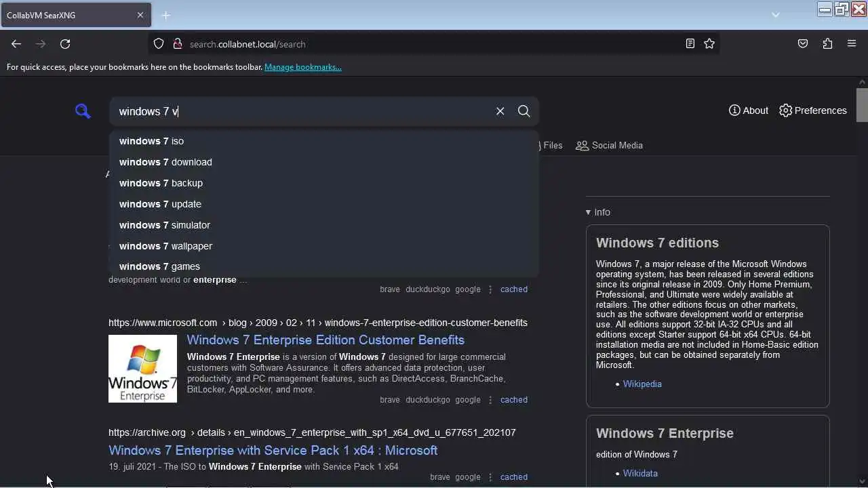Switch to Social Media category

(609, 145)
